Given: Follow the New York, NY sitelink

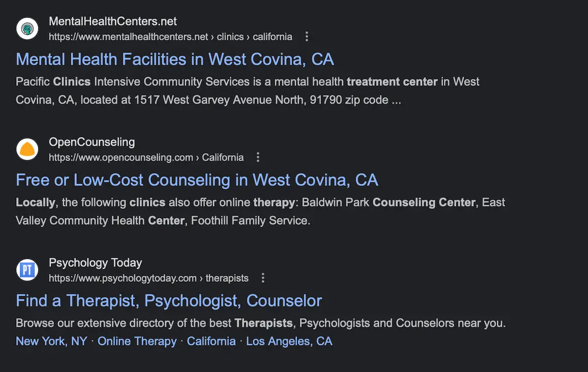Looking at the screenshot, I should point(51,341).
